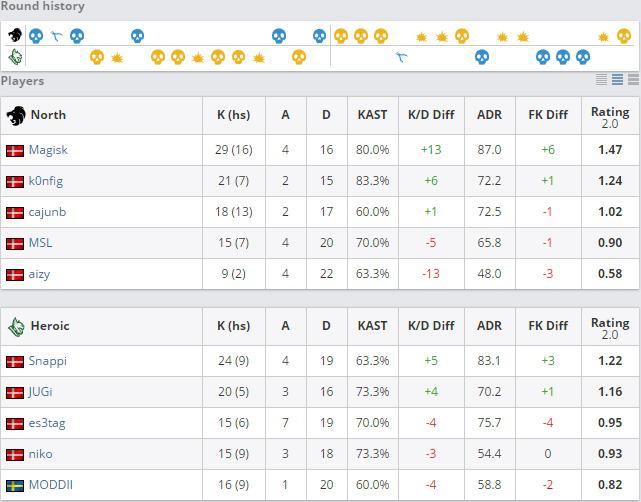Screen dimensions: 641x502
Task: Click Heroic's logo in the round history
Action: [15, 56]
